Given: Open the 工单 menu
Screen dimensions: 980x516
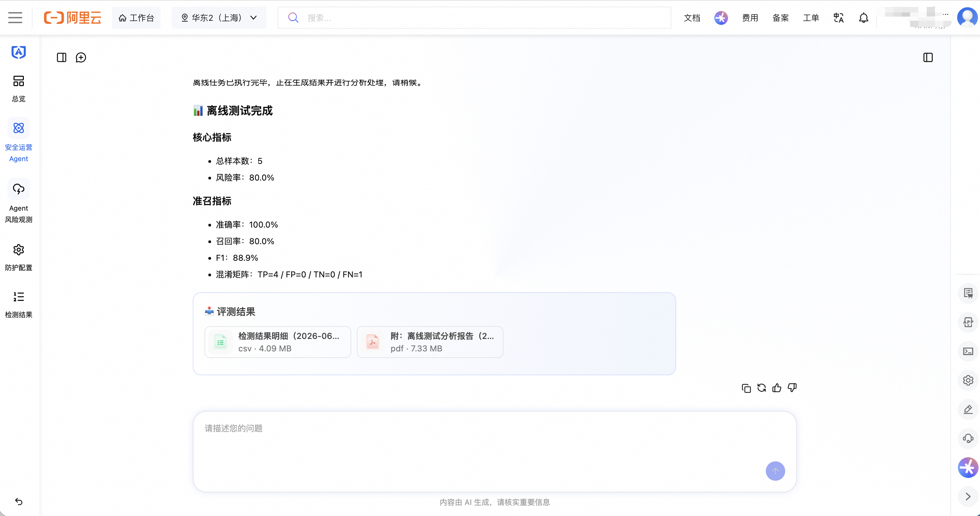Looking at the screenshot, I should [x=811, y=18].
